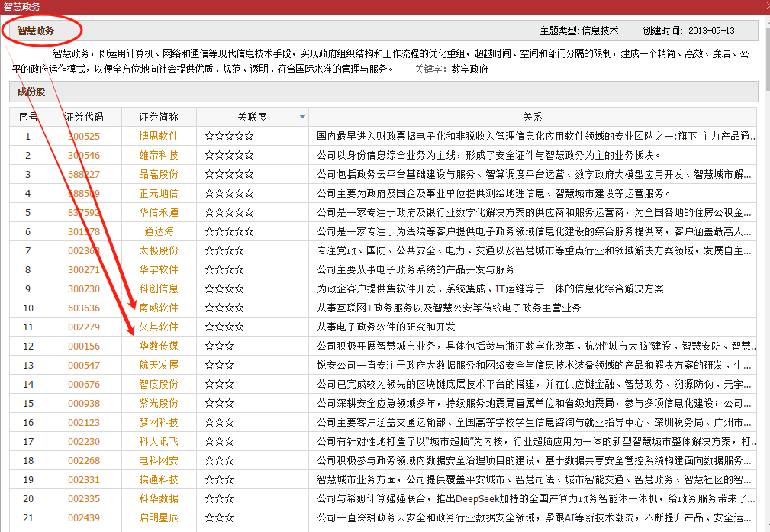This screenshot has width=770, height=532.
Task: Open stock code 002335
Action: 84,499
